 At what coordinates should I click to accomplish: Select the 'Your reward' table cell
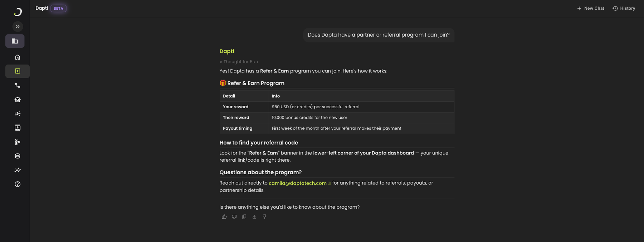(244, 107)
